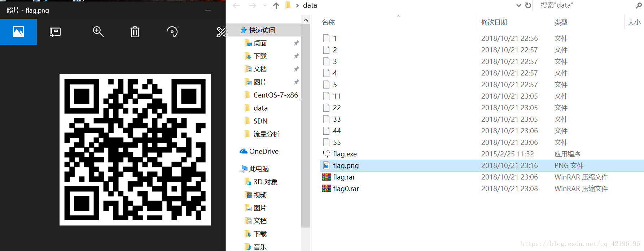This screenshot has width=644, height=251.
Task: Select file named 2
Action: point(335,50)
